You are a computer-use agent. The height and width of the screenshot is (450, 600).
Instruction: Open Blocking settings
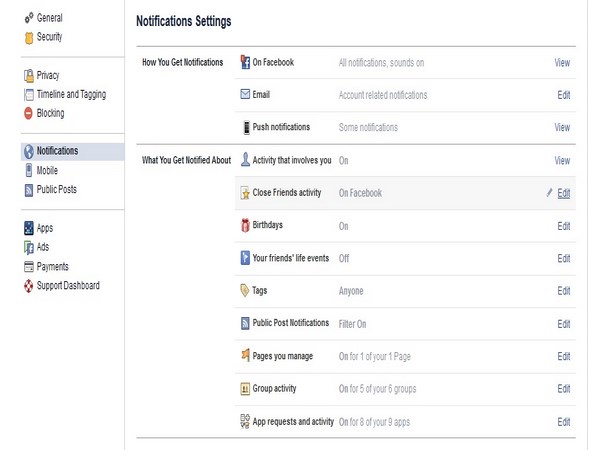pos(50,113)
